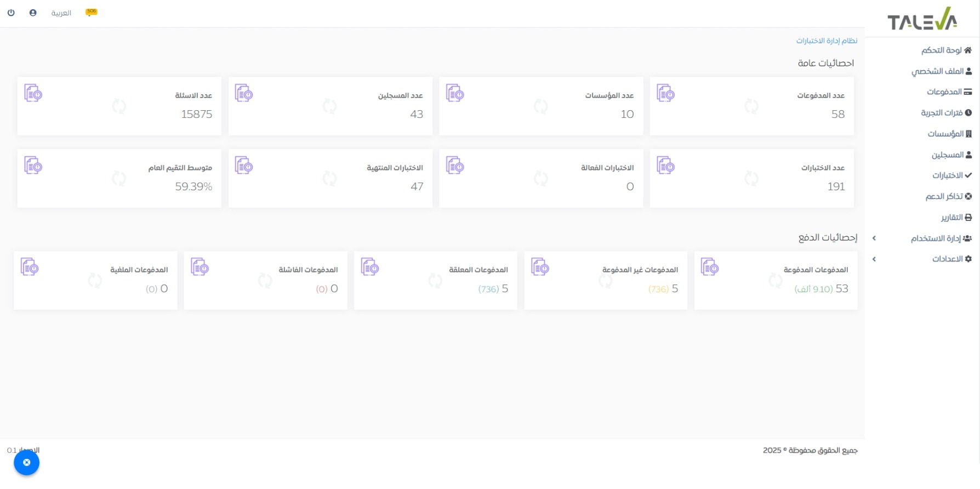Click the value 10 under عدد المؤسسات

pyautogui.click(x=628, y=115)
